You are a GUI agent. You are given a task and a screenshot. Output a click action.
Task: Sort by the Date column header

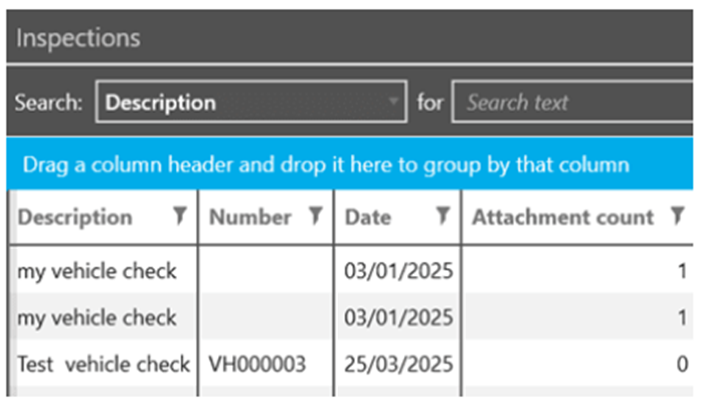click(x=368, y=217)
